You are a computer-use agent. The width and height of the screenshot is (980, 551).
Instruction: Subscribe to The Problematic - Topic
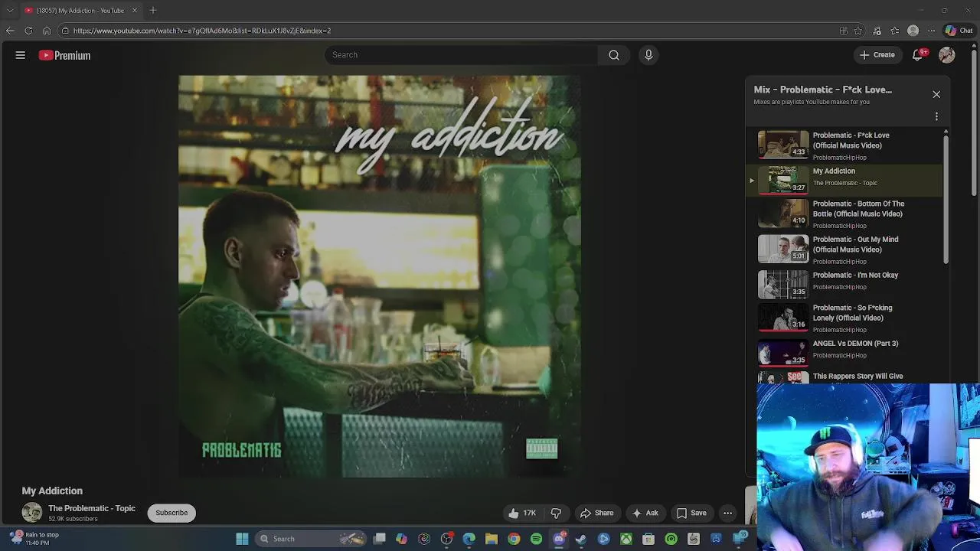(x=171, y=513)
